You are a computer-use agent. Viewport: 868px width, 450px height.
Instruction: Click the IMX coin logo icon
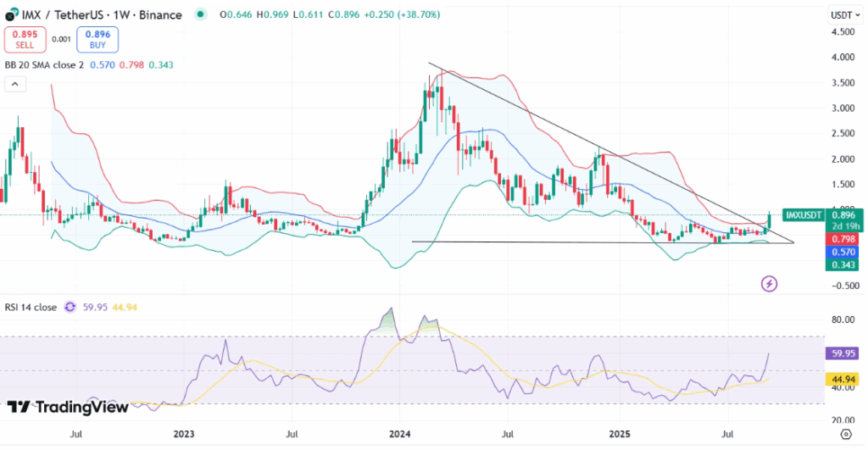click(x=10, y=14)
